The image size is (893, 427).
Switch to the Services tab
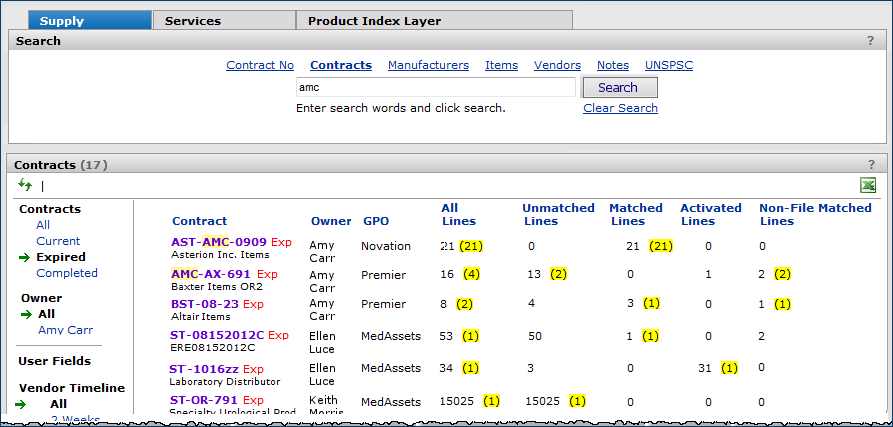tap(193, 20)
